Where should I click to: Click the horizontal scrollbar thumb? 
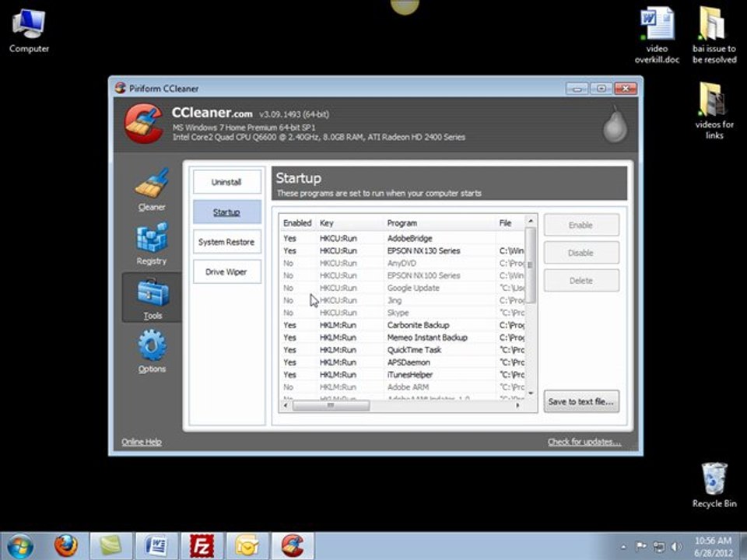pyautogui.click(x=331, y=406)
